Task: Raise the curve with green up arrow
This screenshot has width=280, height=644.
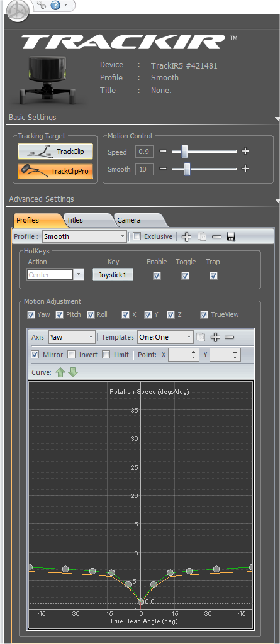Action: pos(60,372)
